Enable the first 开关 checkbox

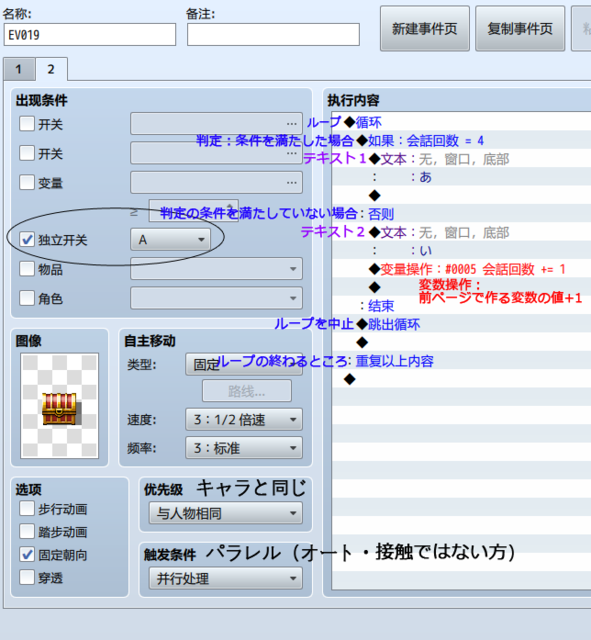click(27, 124)
